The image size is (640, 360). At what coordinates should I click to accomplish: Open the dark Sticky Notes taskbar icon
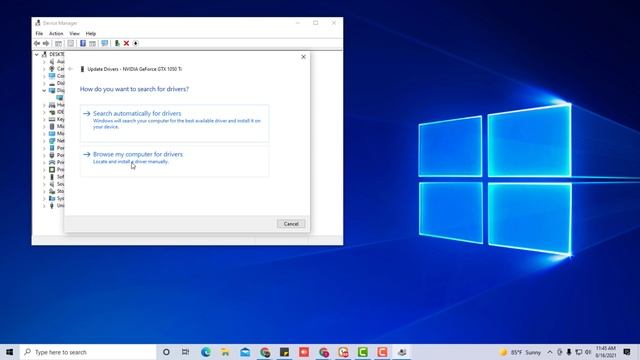pyautogui.click(x=284, y=352)
